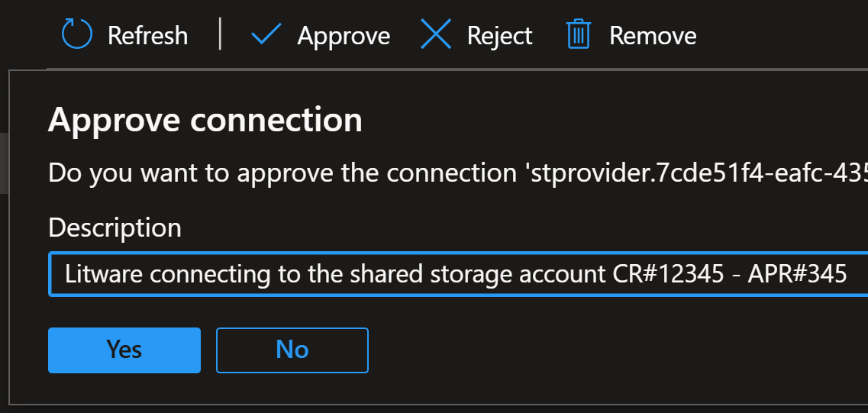Choose the Approve toolbar label

coord(344,37)
